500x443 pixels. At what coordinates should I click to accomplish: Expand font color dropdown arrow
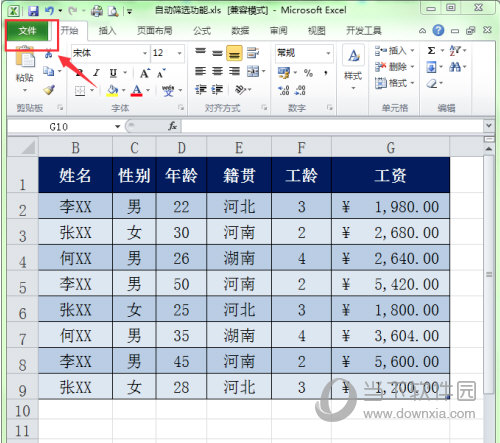pos(148,90)
